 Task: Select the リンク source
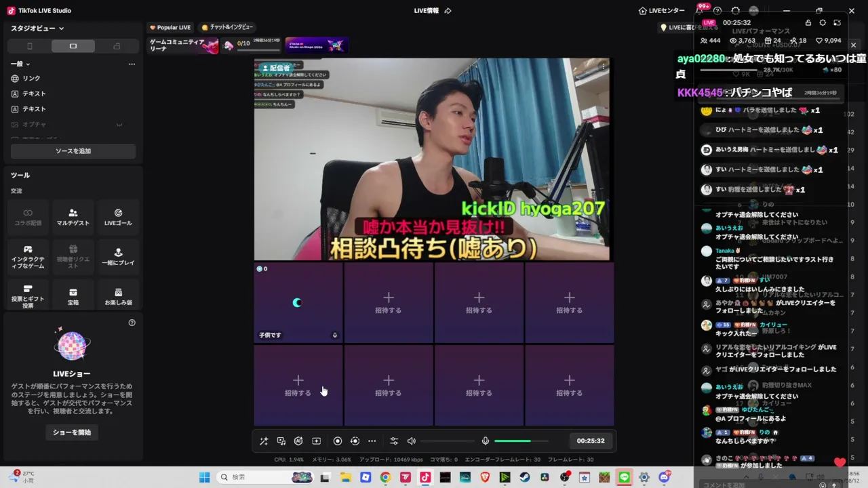73,79
